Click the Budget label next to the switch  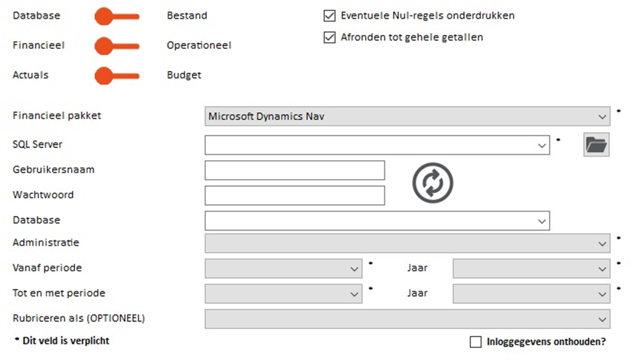(x=184, y=75)
